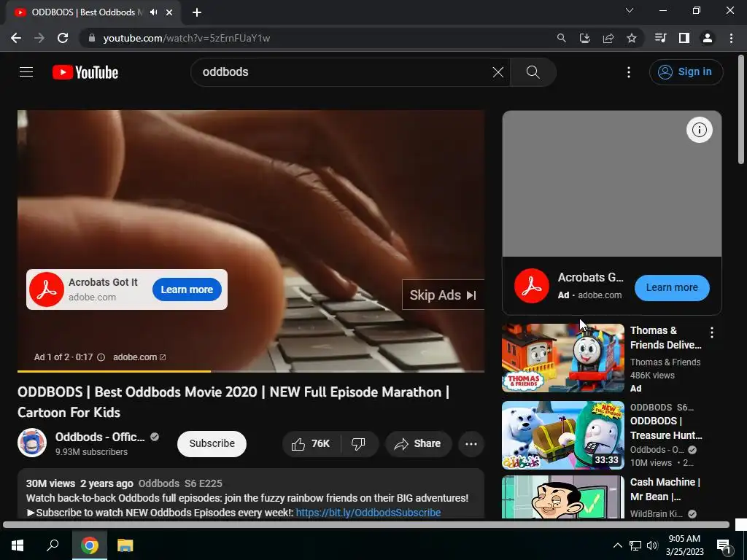Image resolution: width=747 pixels, height=560 pixels.
Task: Click the ad progress bar
Action: (251, 371)
